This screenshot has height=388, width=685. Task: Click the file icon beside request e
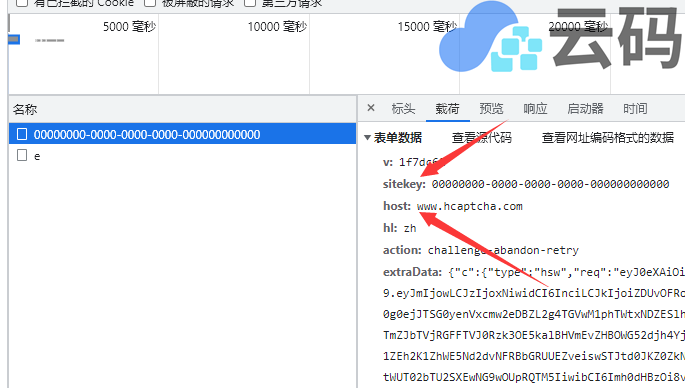click(x=22, y=156)
